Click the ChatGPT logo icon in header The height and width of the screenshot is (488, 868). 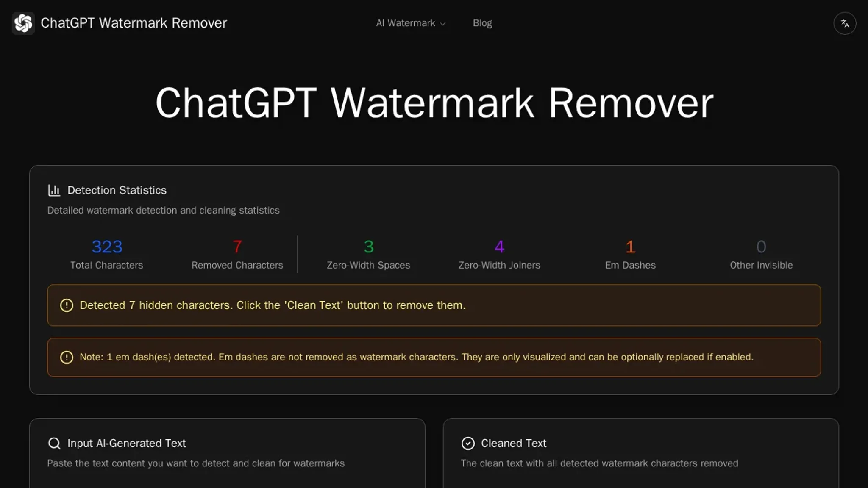tap(23, 23)
